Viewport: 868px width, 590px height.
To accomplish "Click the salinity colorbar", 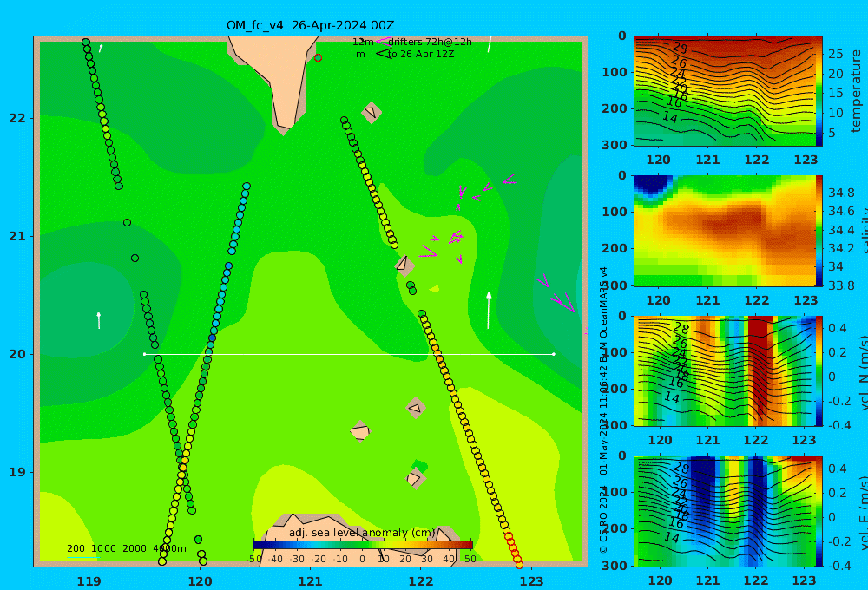I will [819, 231].
